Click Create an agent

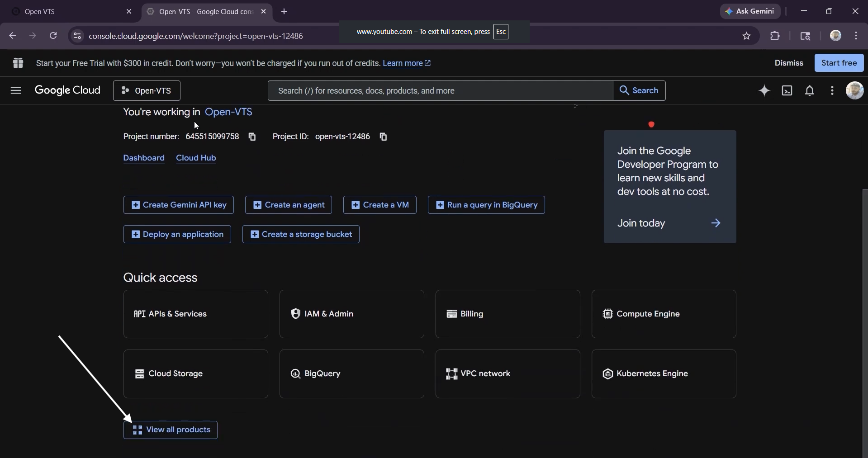point(289,205)
